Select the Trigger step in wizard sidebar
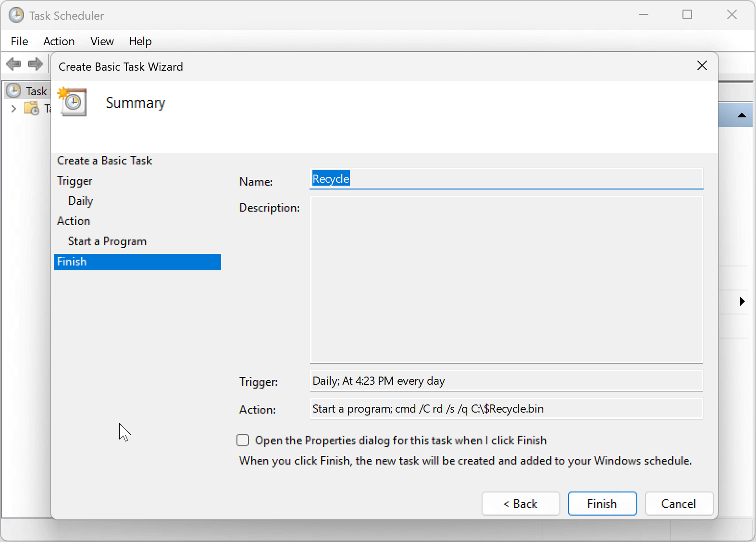This screenshot has width=756, height=542. coord(74,181)
